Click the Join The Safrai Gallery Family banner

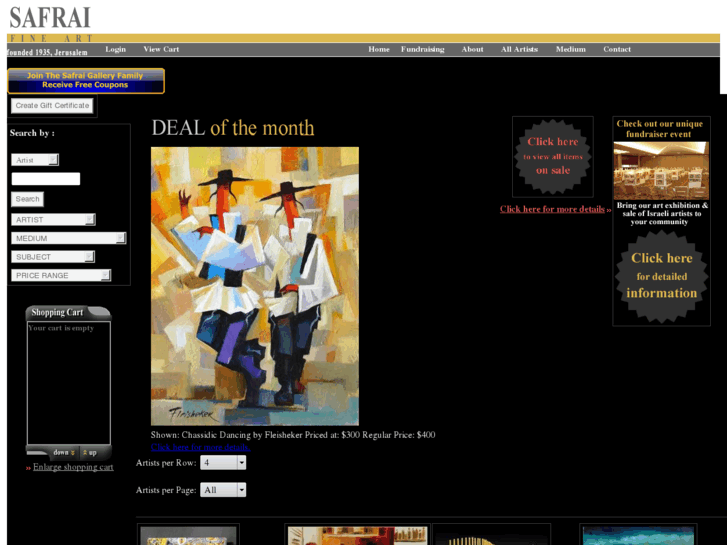[86, 81]
